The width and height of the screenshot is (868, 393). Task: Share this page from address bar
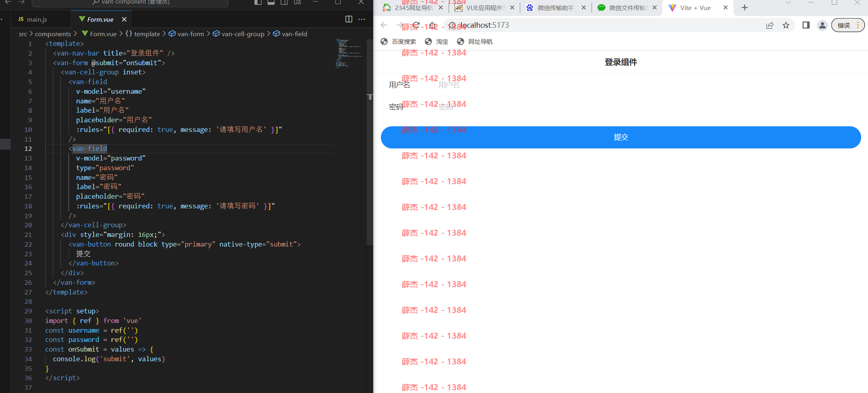tap(770, 25)
